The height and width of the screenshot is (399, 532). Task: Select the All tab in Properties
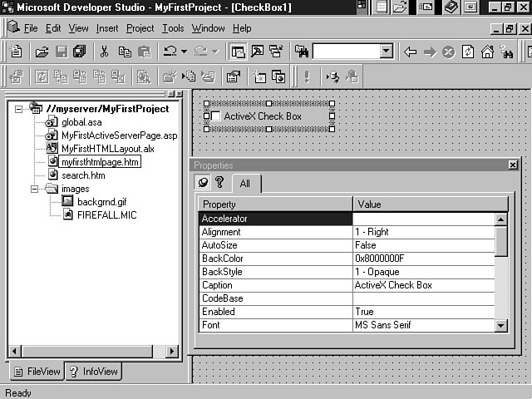pos(245,183)
